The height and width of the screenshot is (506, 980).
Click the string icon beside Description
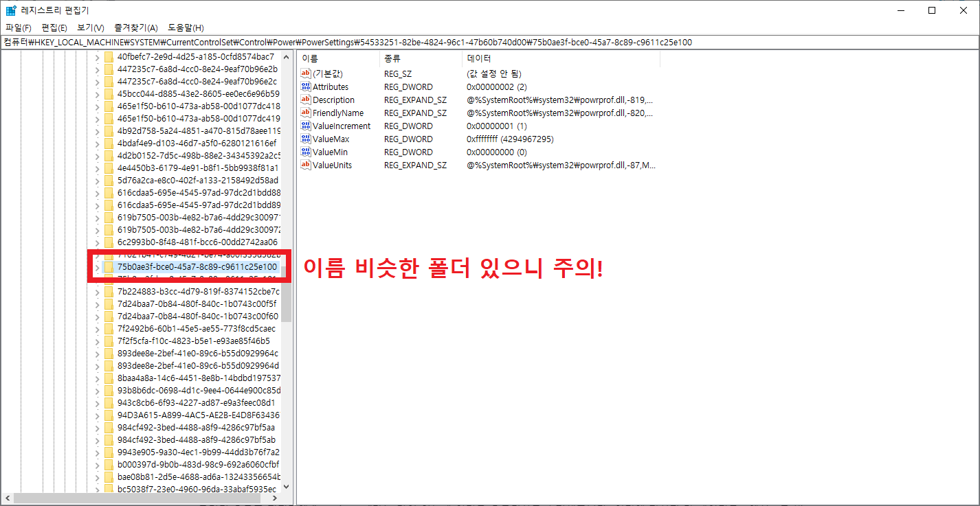click(306, 100)
